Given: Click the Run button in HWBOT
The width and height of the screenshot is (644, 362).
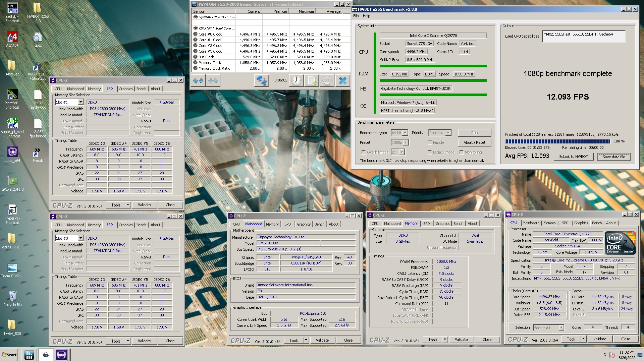Looking at the screenshot, I should (474, 133).
